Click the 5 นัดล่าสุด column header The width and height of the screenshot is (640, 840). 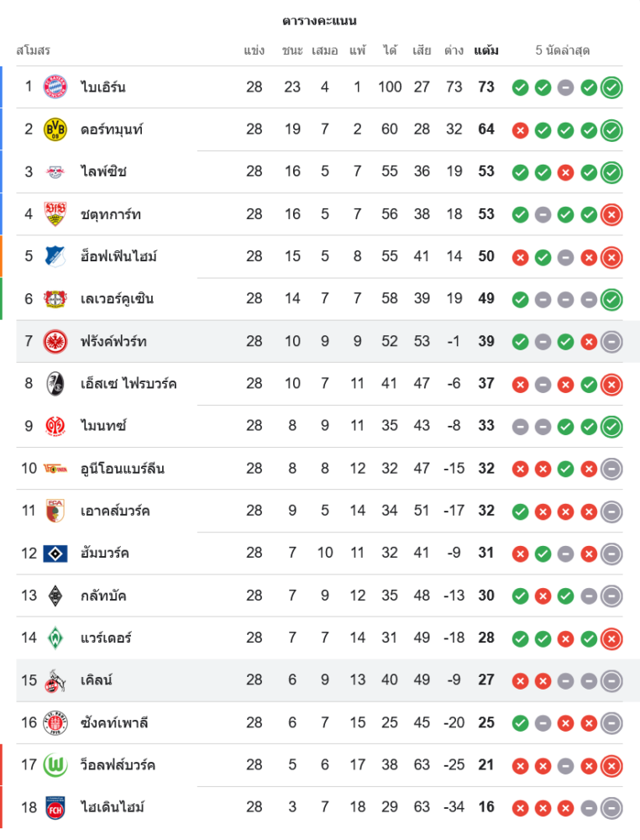[563, 50]
